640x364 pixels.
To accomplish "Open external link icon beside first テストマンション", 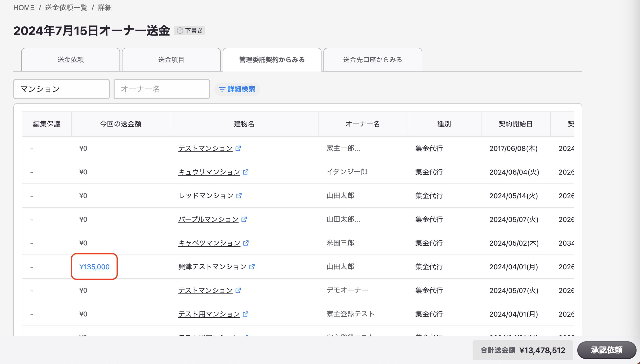I will [x=238, y=148].
